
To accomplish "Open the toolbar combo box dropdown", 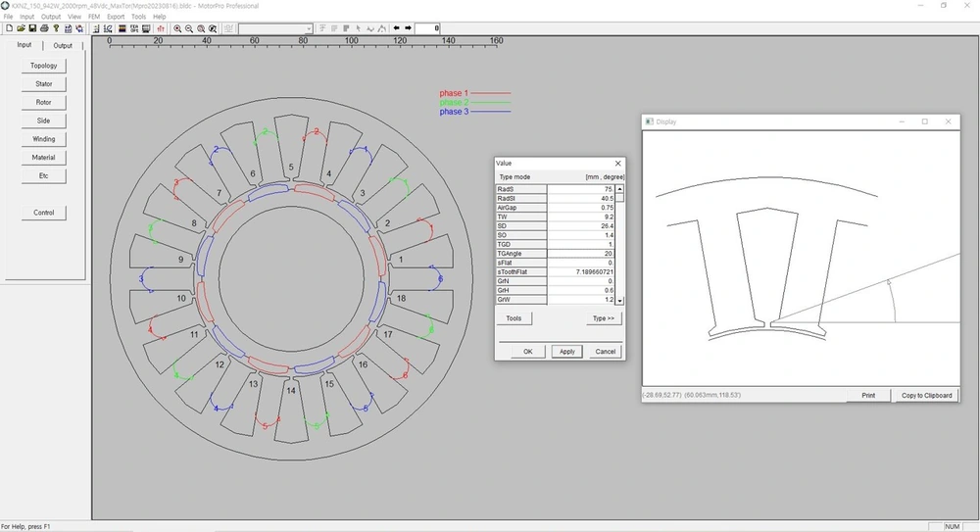I will (308, 28).
